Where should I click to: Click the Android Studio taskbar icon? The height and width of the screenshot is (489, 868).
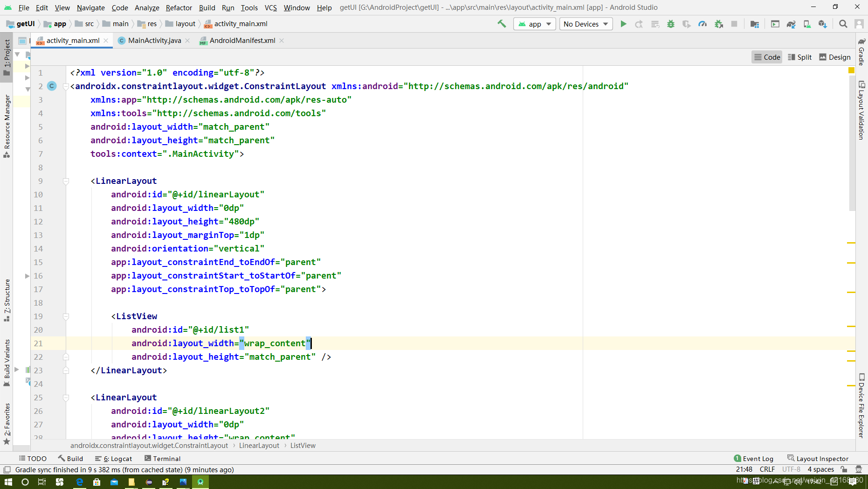(200, 482)
